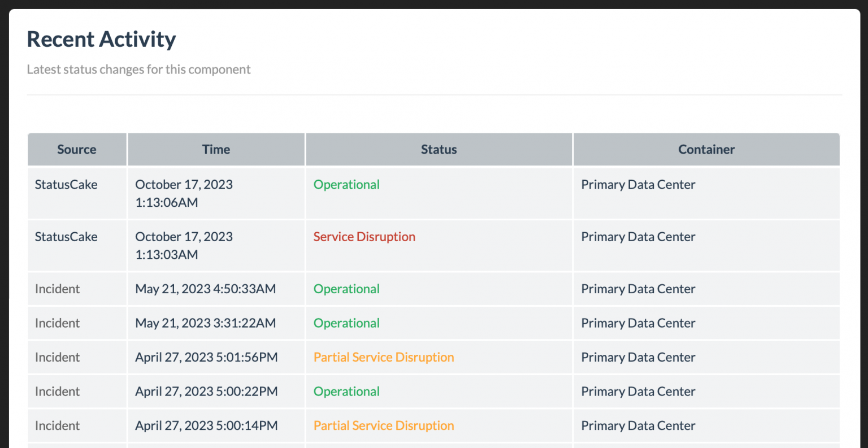Open the Service Disruption status entry
Image resolution: width=868 pixels, height=448 pixels.
point(364,237)
